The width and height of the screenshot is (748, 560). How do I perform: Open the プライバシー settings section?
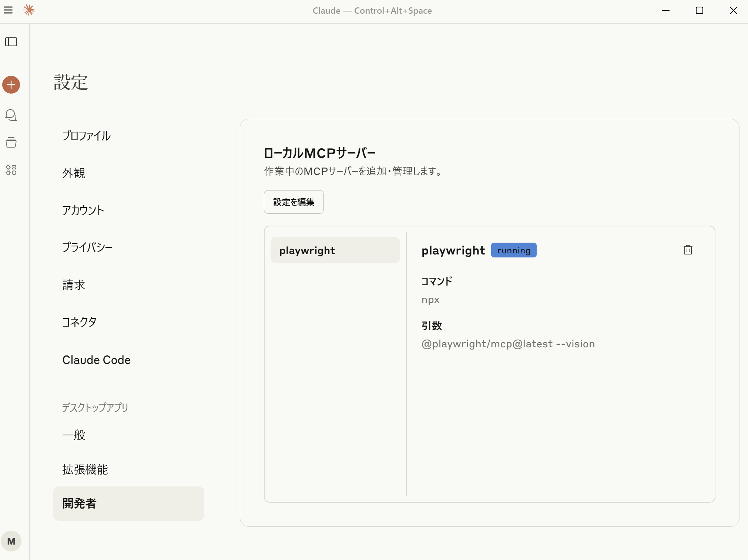coord(128,247)
